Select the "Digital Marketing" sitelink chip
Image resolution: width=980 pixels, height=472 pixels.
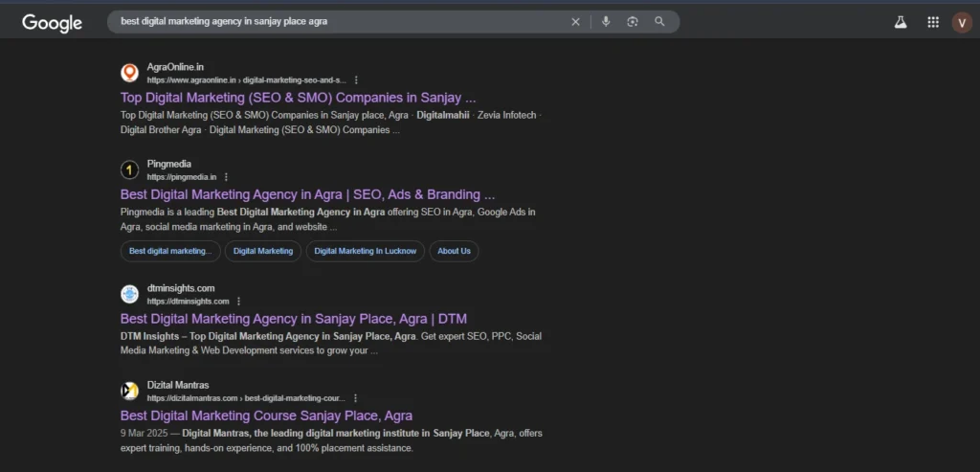(263, 251)
